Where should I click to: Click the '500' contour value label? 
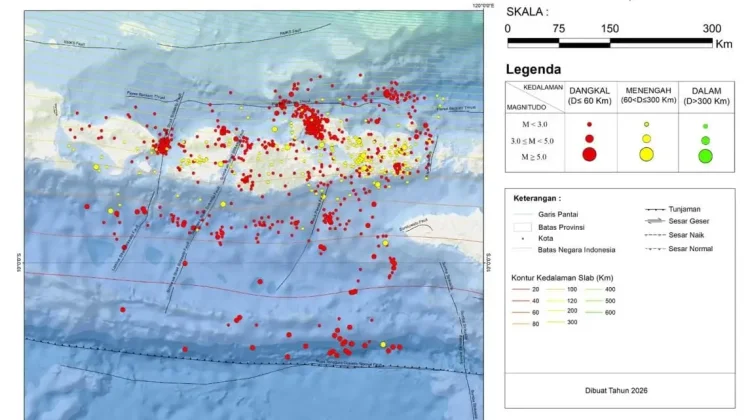610,301
